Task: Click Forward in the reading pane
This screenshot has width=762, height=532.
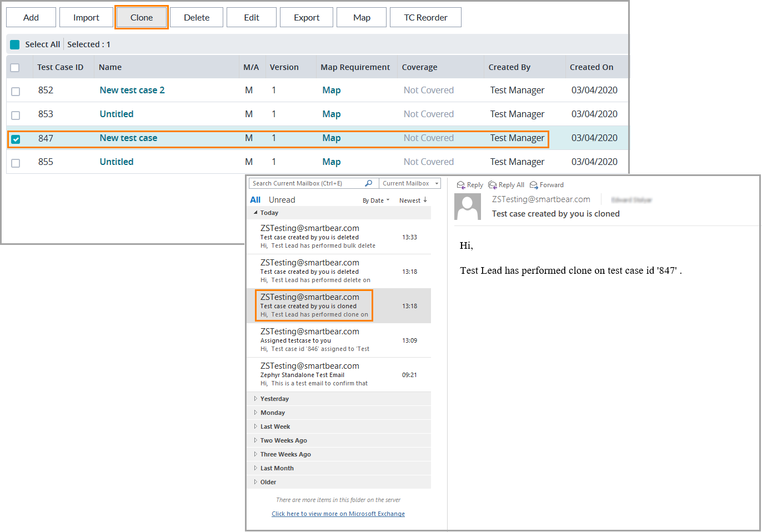Action: [547, 185]
